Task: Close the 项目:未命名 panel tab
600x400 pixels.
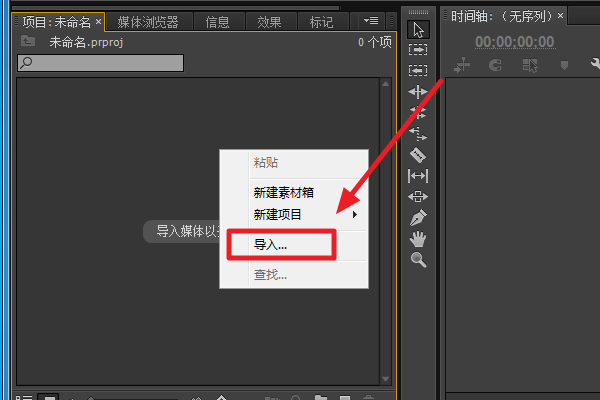Action: [x=98, y=22]
